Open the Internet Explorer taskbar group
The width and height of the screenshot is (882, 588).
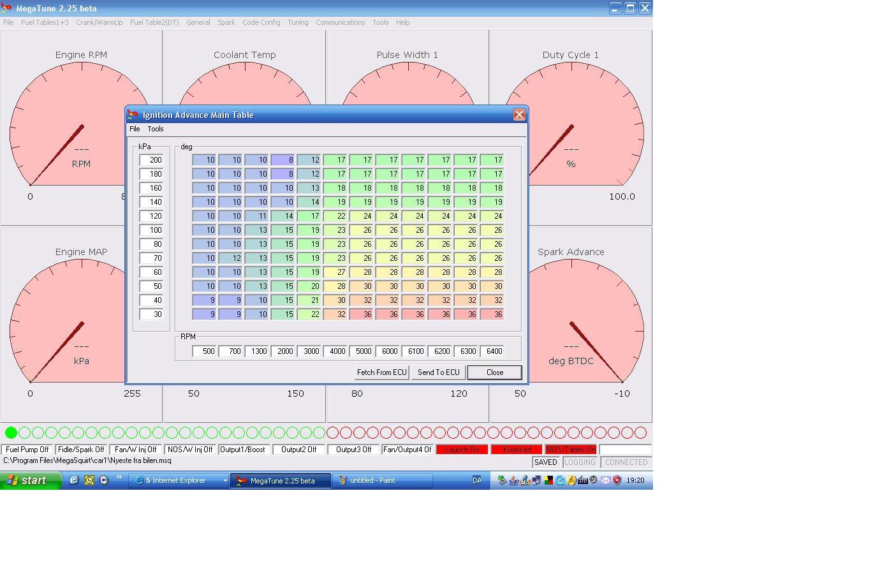(x=179, y=480)
